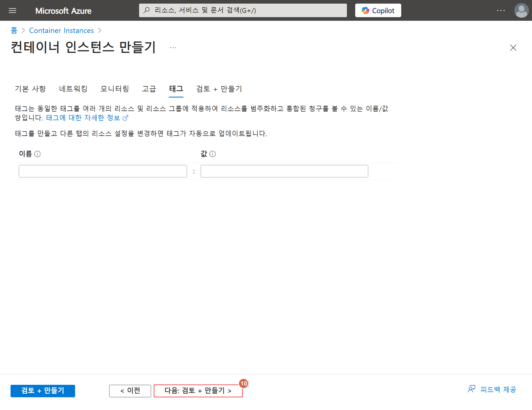The height and width of the screenshot is (410, 532).
Task: Click the < 이전 button
Action: click(x=130, y=391)
